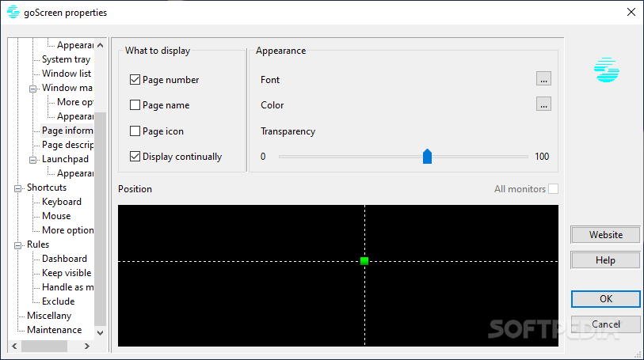The height and width of the screenshot is (360, 644).
Task: Open the Color chooser ellipsis button
Action: 543,104
